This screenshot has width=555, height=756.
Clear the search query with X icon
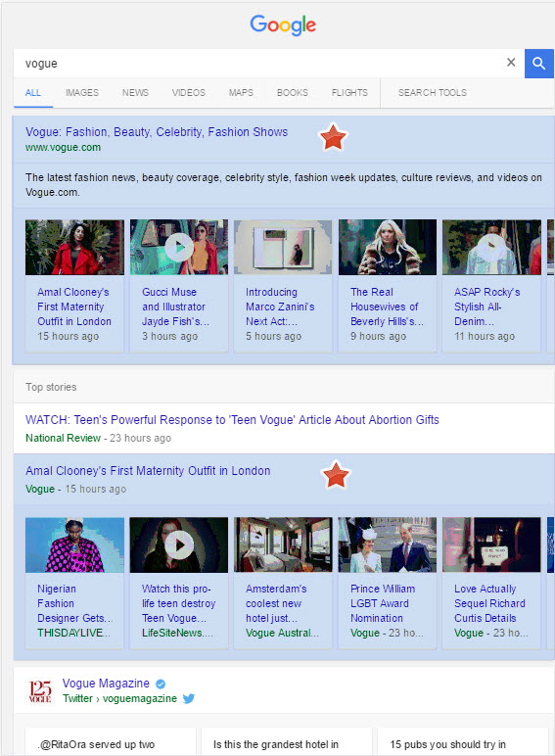[511, 63]
